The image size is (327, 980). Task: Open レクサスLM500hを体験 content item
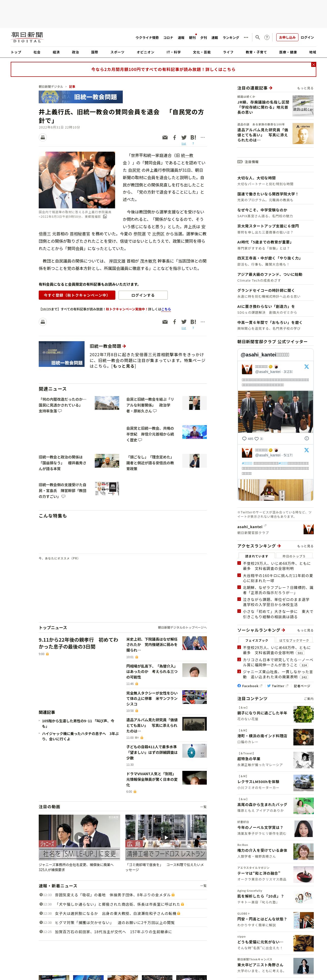(x=258, y=781)
